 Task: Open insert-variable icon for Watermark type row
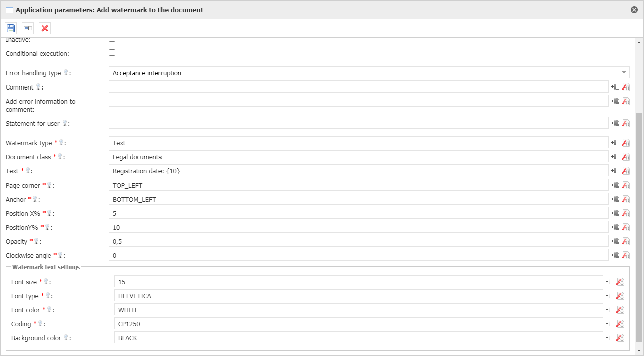[x=615, y=143]
